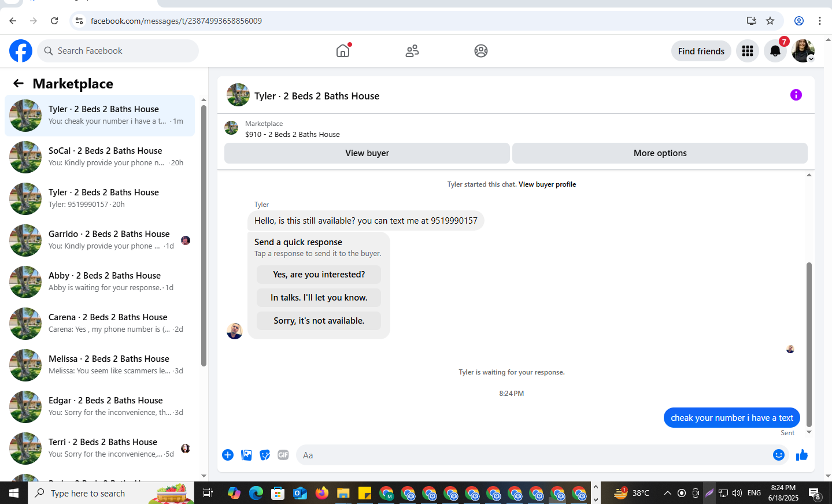Open the volume control in system tray
Image resolution: width=832 pixels, height=504 pixels.
click(x=737, y=493)
